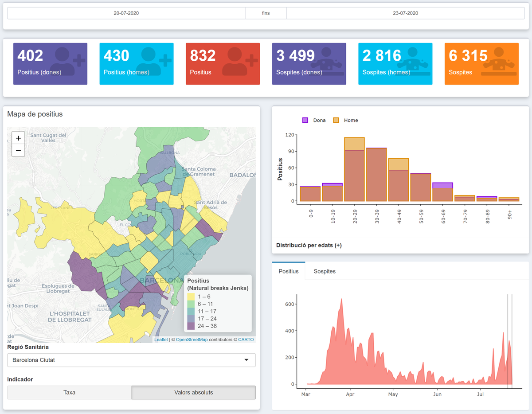This screenshot has height=414, width=532.
Task: Open the OpenStreetMap attribution link
Action: 192,340
